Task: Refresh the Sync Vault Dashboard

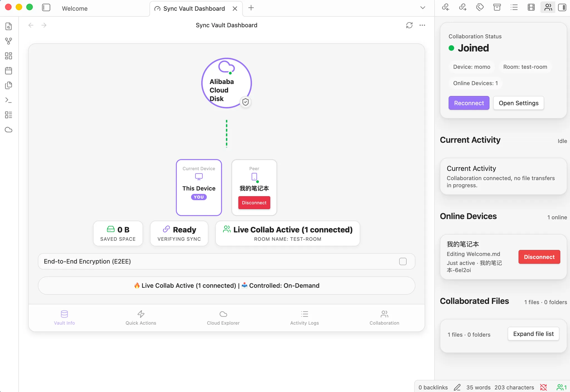Action: [x=409, y=25]
